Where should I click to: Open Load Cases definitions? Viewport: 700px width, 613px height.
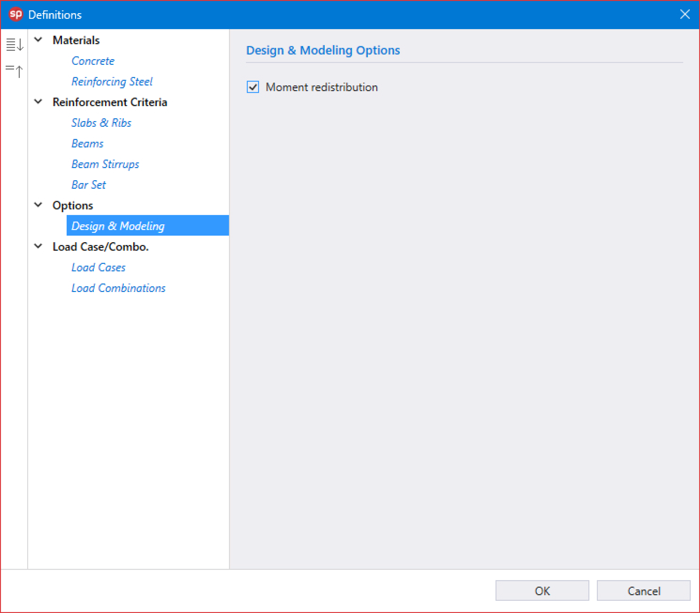(98, 267)
